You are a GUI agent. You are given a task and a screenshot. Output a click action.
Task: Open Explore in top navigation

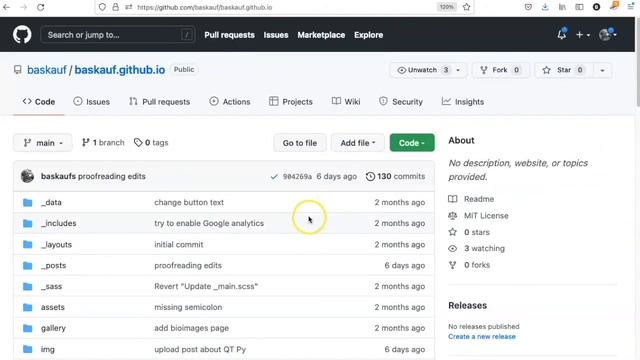pos(369,35)
